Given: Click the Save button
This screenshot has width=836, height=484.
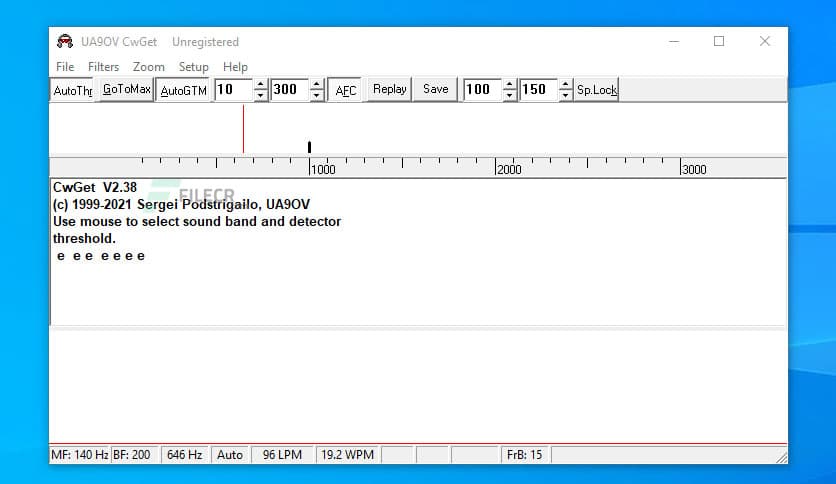Looking at the screenshot, I should pyautogui.click(x=436, y=89).
